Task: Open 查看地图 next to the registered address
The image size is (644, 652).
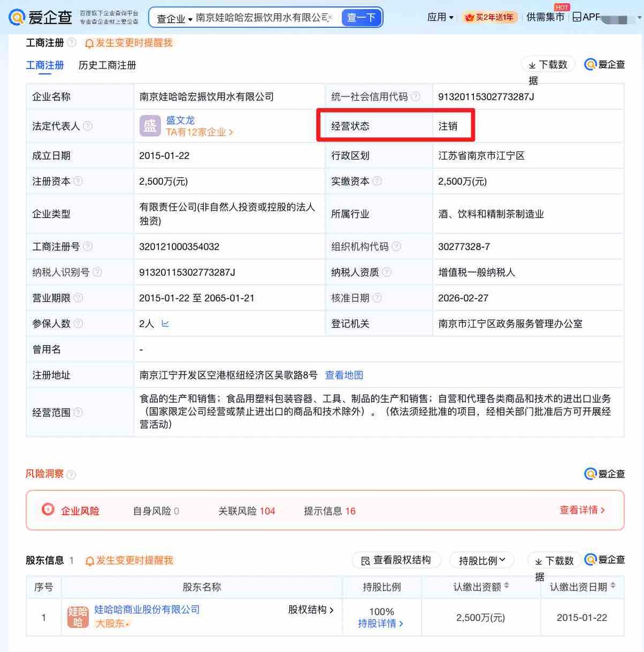Action: point(343,375)
